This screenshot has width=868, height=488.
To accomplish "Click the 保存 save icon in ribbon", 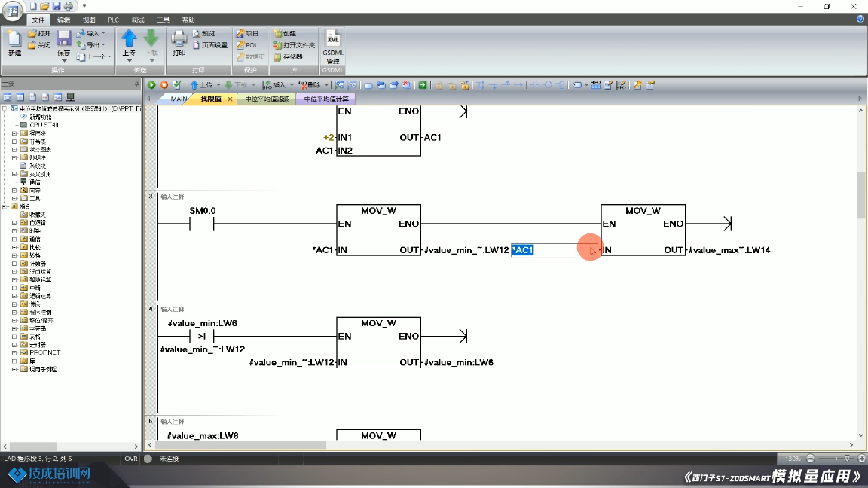I will pos(63,38).
